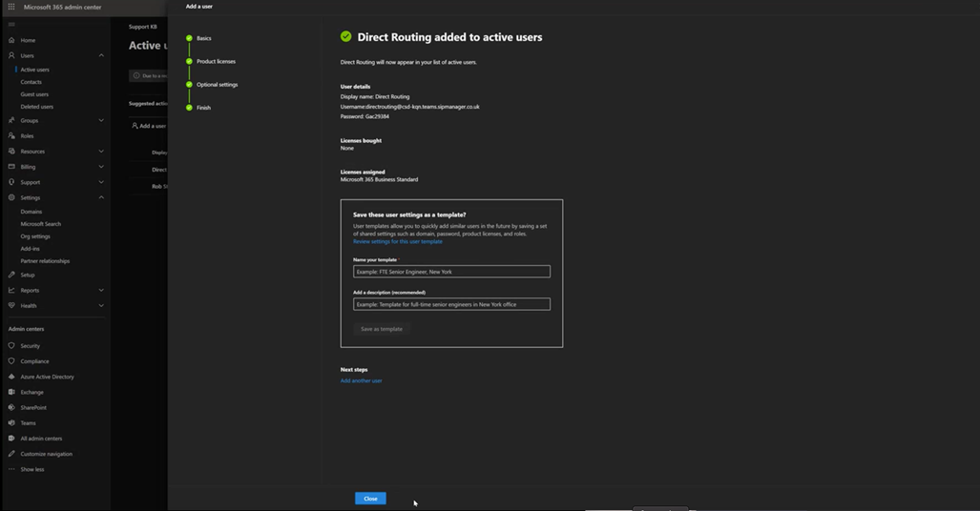Open Deleted users in sidebar
The height and width of the screenshot is (511, 980).
tap(37, 107)
